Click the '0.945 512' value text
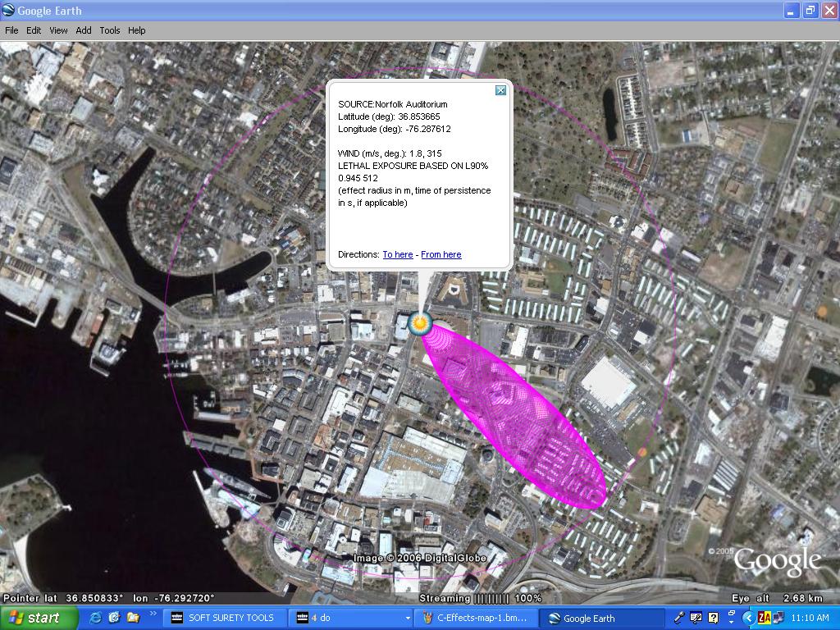This screenshot has width=840, height=630. (x=358, y=178)
